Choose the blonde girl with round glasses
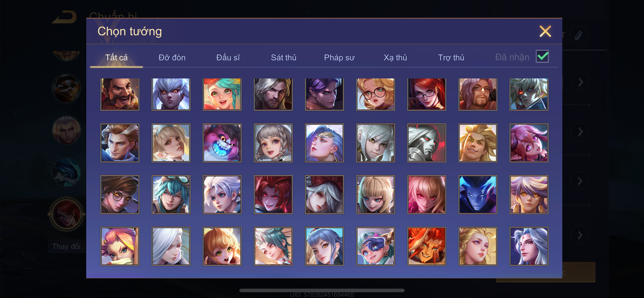644x298 pixels. 375,94
